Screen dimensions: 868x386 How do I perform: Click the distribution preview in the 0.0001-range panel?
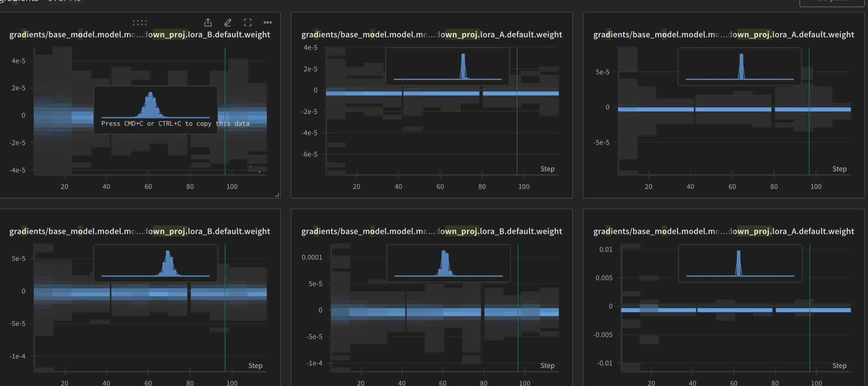pyautogui.click(x=448, y=263)
